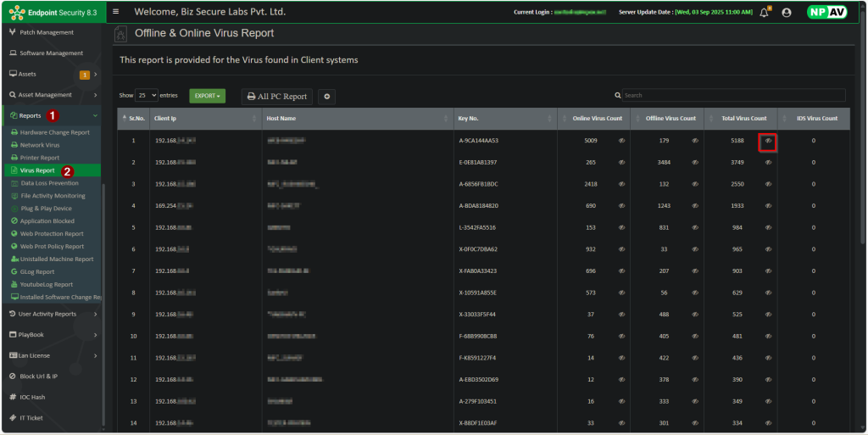Open the Network Virus report
Viewport: 868px width, 435px height.
(40, 145)
